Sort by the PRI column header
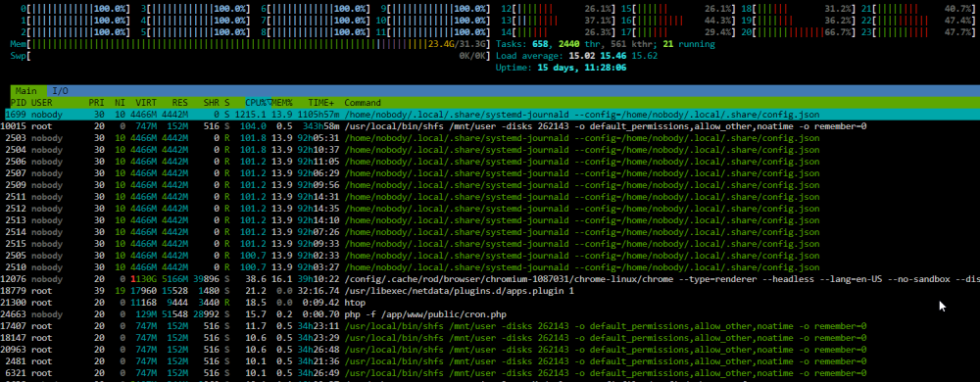980x382 pixels. point(96,103)
